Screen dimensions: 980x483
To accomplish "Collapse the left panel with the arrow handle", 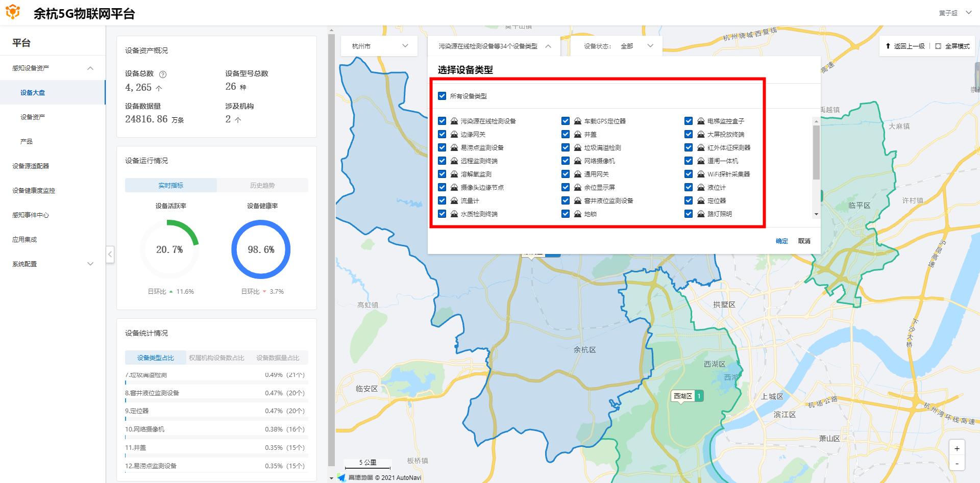I will click(110, 254).
